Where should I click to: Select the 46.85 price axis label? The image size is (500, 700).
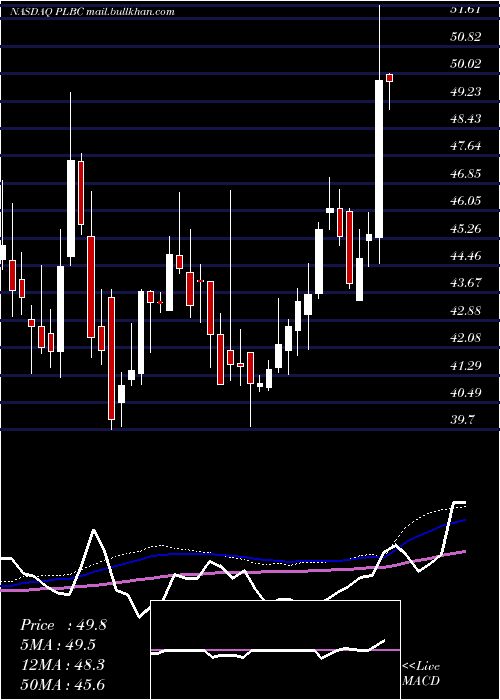[x=466, y=174]
